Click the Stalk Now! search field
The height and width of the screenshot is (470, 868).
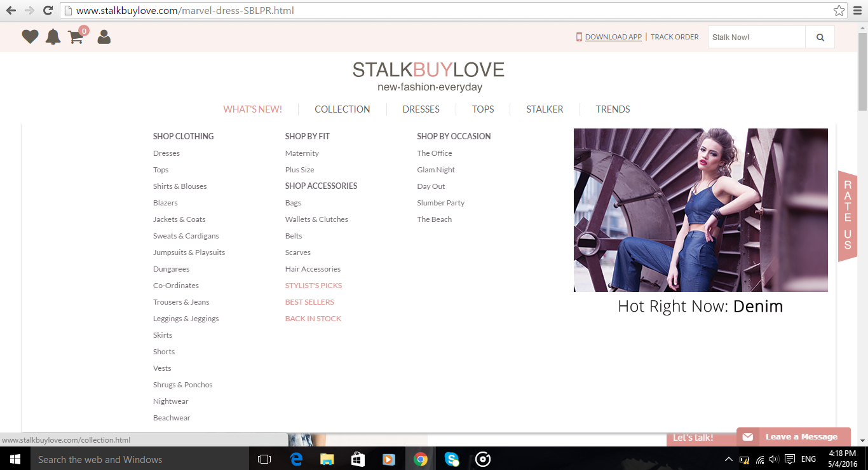pos(757,37)
